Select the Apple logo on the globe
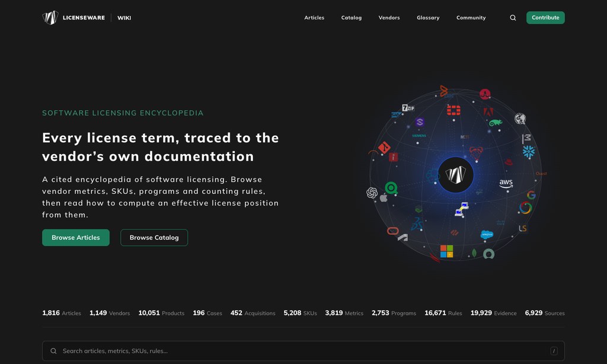This screenshot has width=607, height=364. click(384, 198)
